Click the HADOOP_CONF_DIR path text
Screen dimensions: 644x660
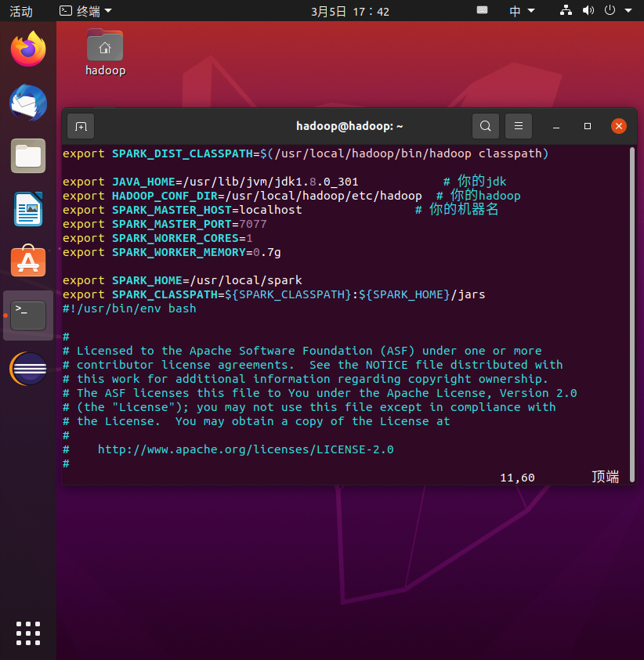324,197
